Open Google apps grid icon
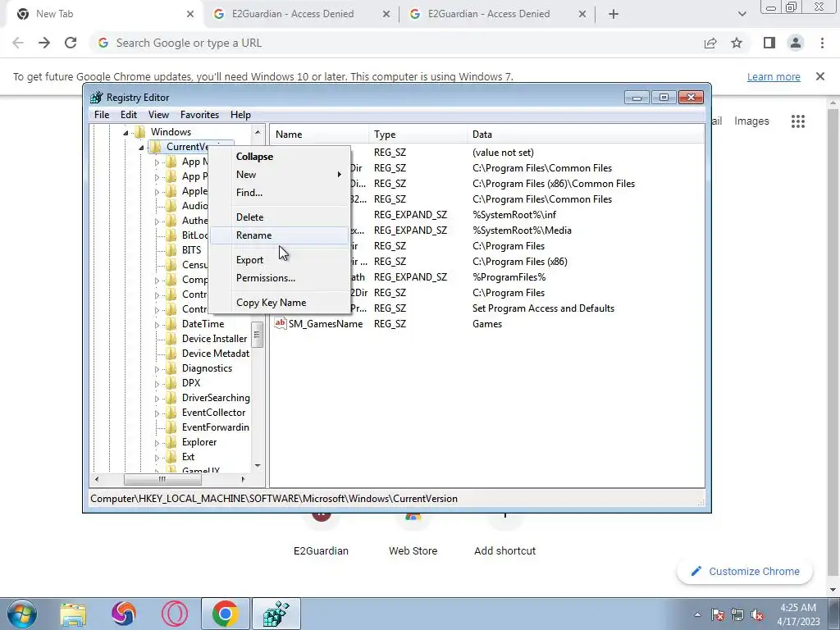 798,121
